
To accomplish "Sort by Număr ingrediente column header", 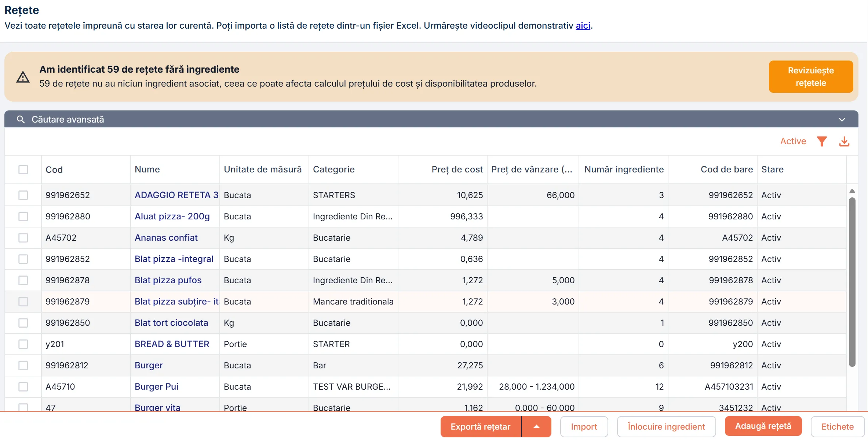I will point(624,170).
